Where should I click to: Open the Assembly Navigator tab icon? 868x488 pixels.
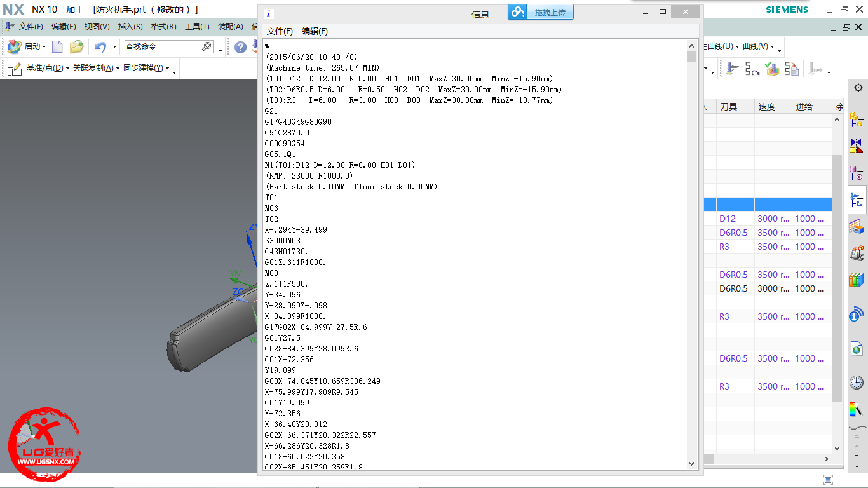click(857, 119)
